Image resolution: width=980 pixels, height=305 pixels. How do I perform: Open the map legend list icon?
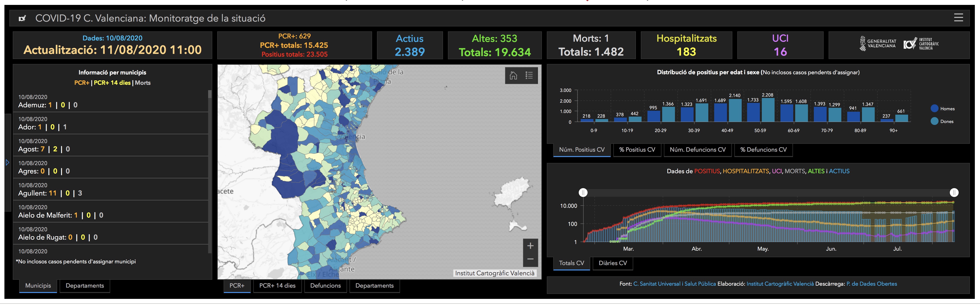(529, 76)
